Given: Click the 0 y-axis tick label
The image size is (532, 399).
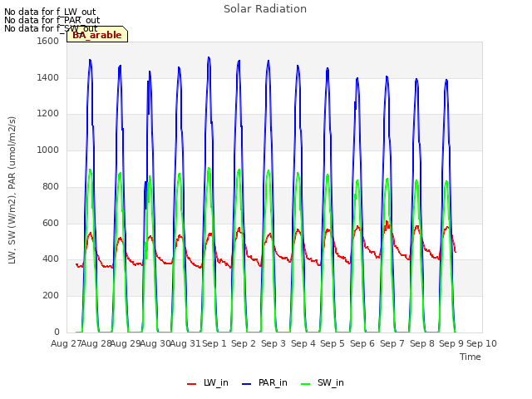Looking at the screenshot, I should point(57,332).
